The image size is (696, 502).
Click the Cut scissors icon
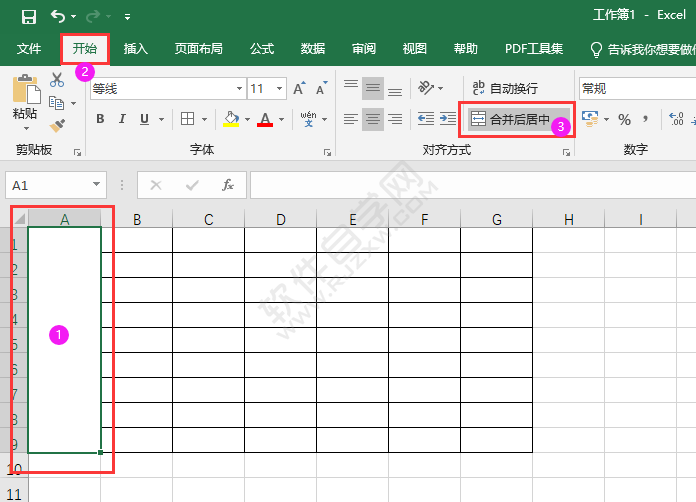(x=57, y=80)
